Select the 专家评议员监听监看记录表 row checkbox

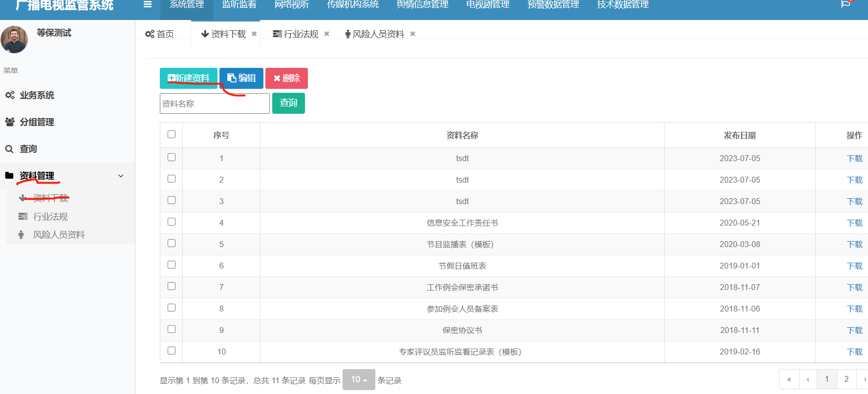coord(172,351)
